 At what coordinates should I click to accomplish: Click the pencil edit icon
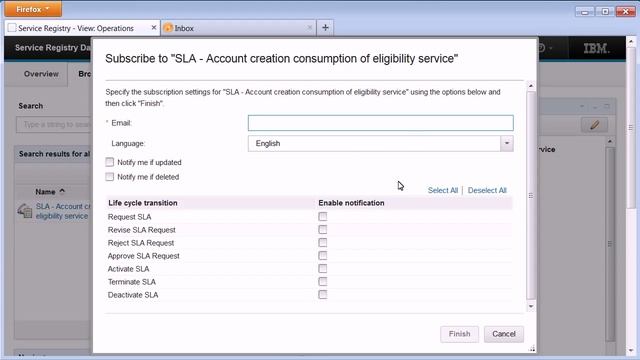[x=594, y=124]
